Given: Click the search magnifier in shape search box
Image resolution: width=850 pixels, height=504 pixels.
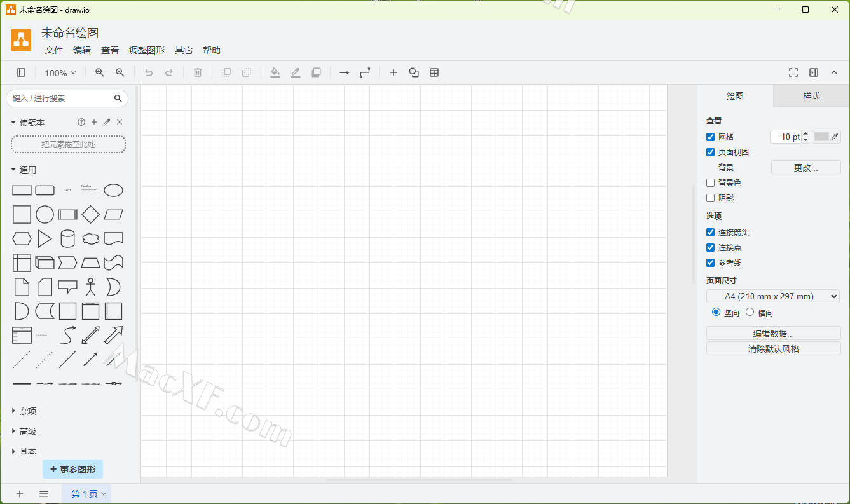Looking at the screenshot, I should (x=118, y=99).
